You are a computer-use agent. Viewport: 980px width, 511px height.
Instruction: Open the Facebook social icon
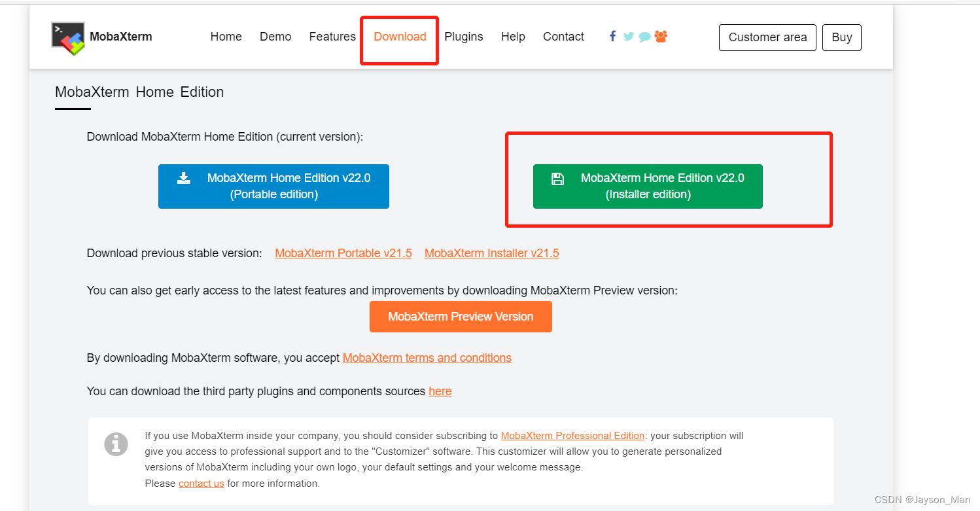coord(612,37)
